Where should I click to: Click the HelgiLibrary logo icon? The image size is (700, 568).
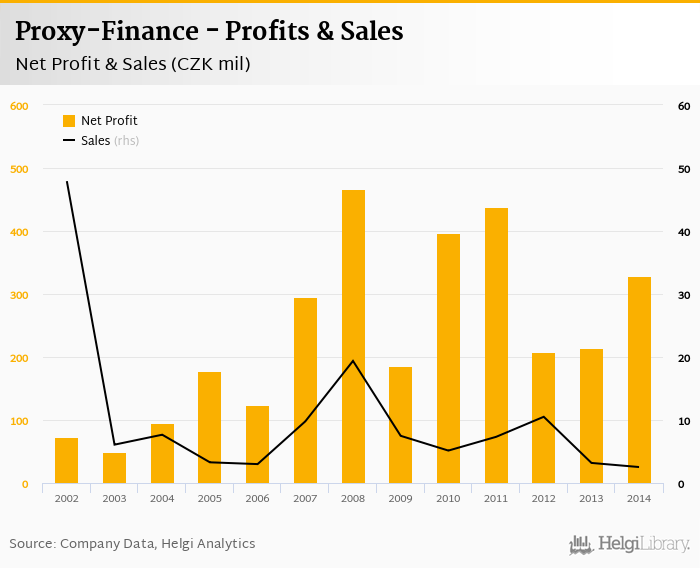pyautogui.click(x=581, y=544)
